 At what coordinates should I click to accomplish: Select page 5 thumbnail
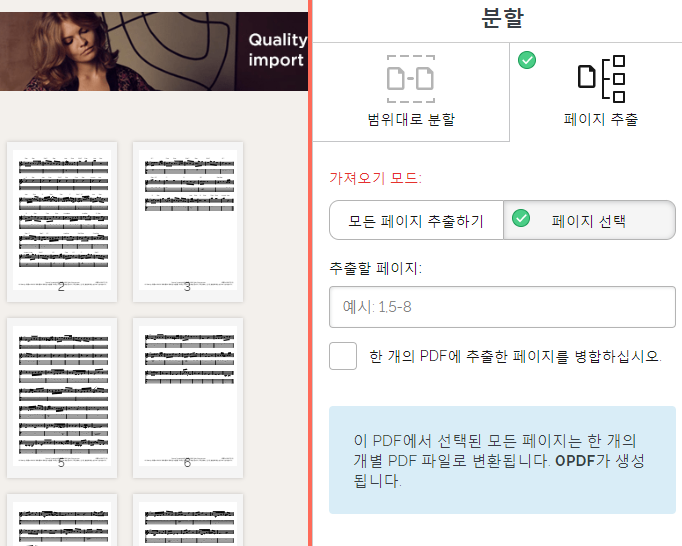[62, 398]
